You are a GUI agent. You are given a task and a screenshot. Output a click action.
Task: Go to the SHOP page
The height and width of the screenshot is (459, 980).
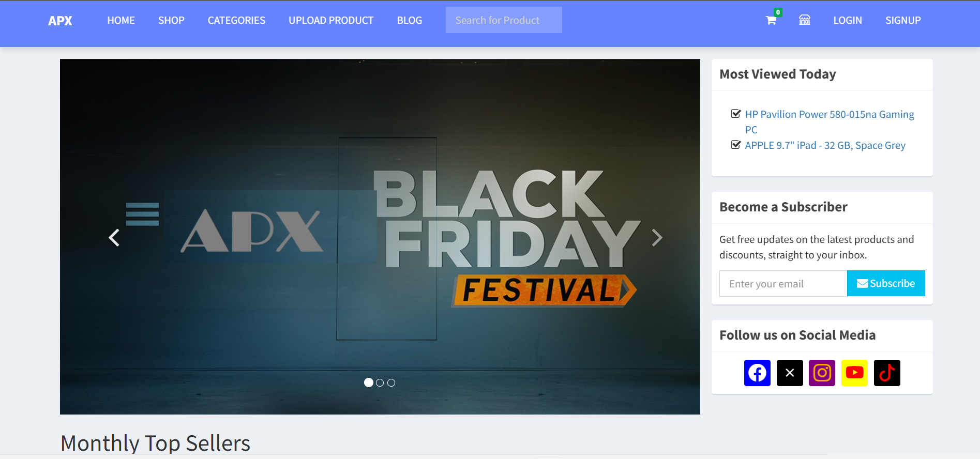pos(171,20)
